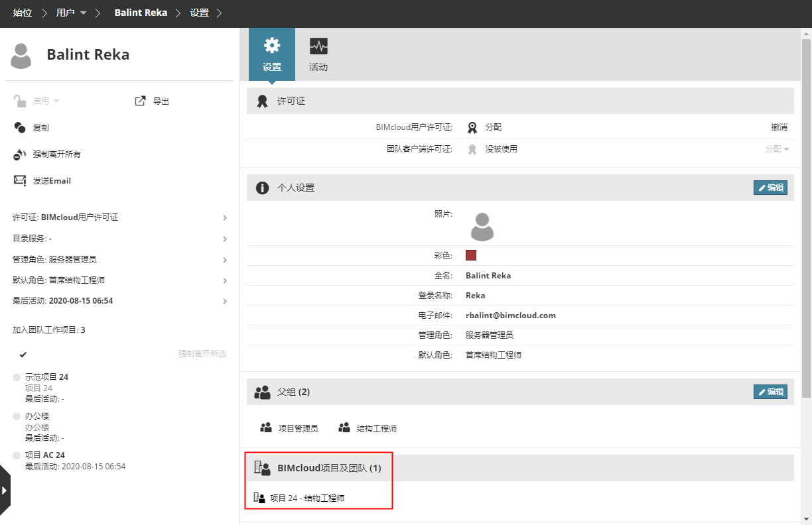Click the 项目 24 - 结构工程师 item icon
812x525 pixels.
coord(259,497)
